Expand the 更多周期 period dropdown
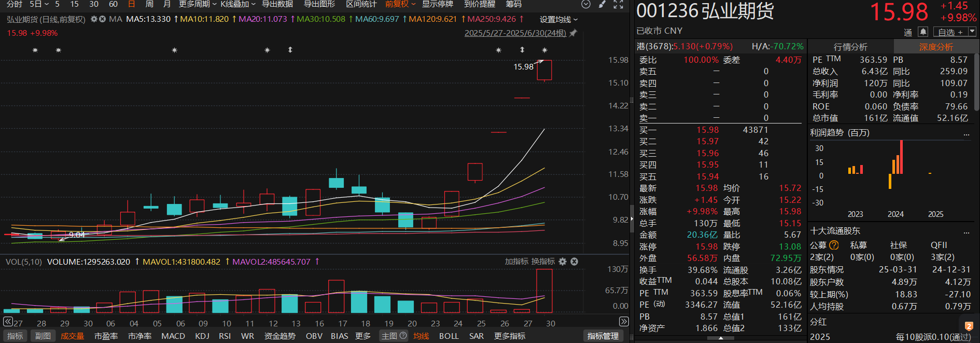This screenshot has width=980, height=343. (x=198, y=4)
